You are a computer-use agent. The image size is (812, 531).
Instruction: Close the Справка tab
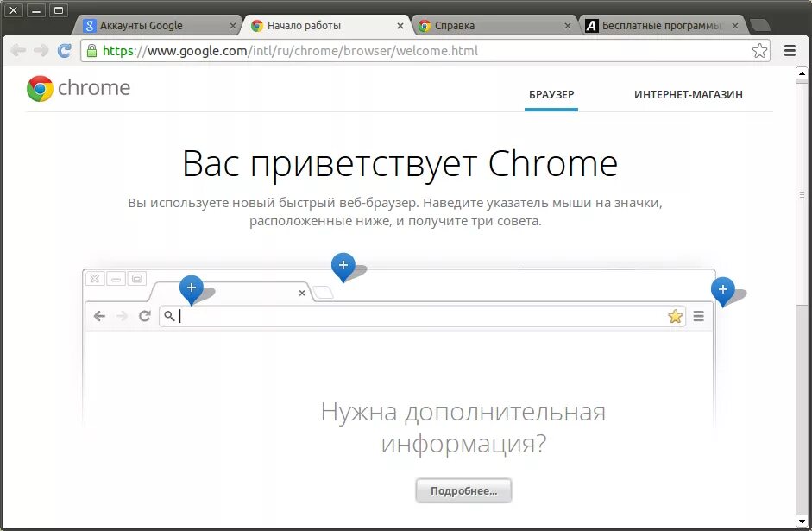coord(568,25)
